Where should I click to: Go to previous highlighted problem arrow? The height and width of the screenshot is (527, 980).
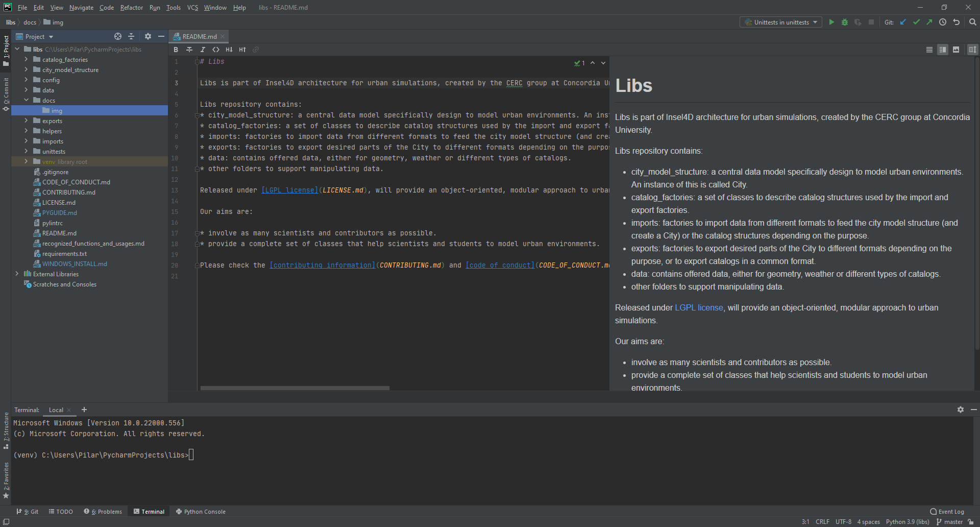pyautogui.click(x=593, y=63)
